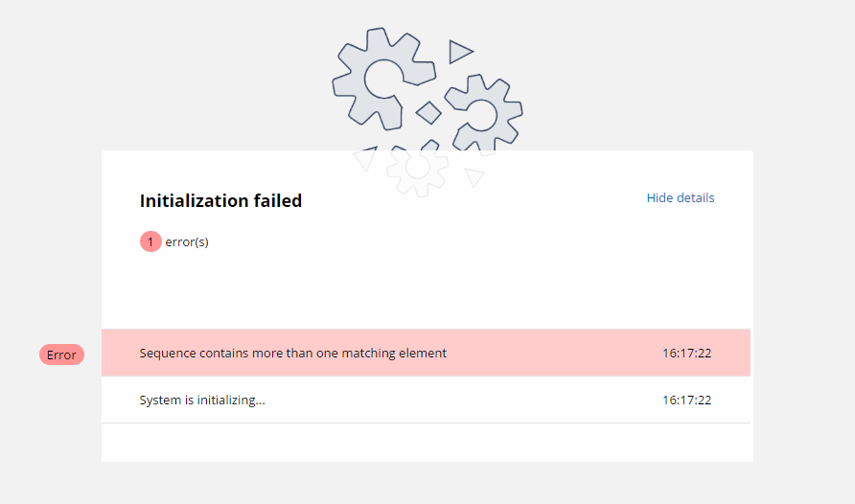Click the error count badge showing 1
The height and width of the screenshot is (504, 855).
click(150, 241)
